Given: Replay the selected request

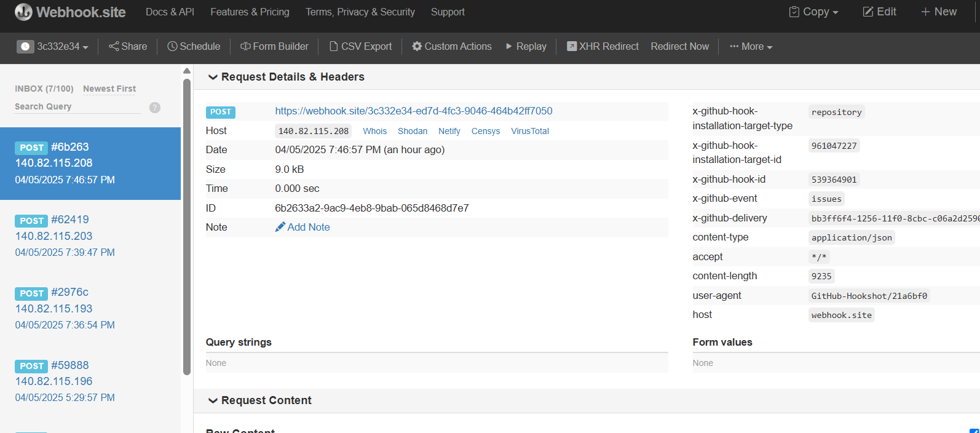Looking at the screenshot, I should (x=526, y=47).
